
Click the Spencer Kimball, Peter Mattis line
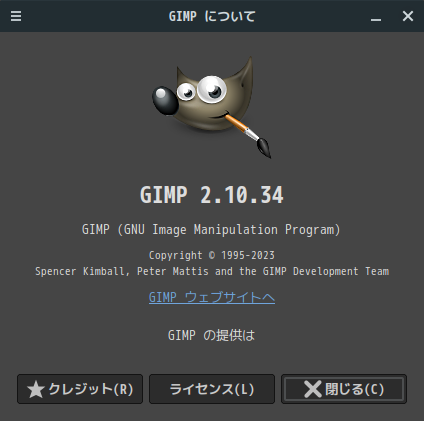(212, 271)
